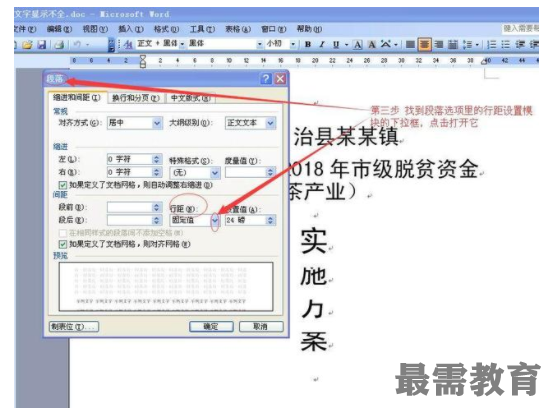Toggle 如果定义了文档网格，则自动调整右缩进 checkbox
Image resolution: width=547 pixels, height=419 pixels.
(63, 185)
